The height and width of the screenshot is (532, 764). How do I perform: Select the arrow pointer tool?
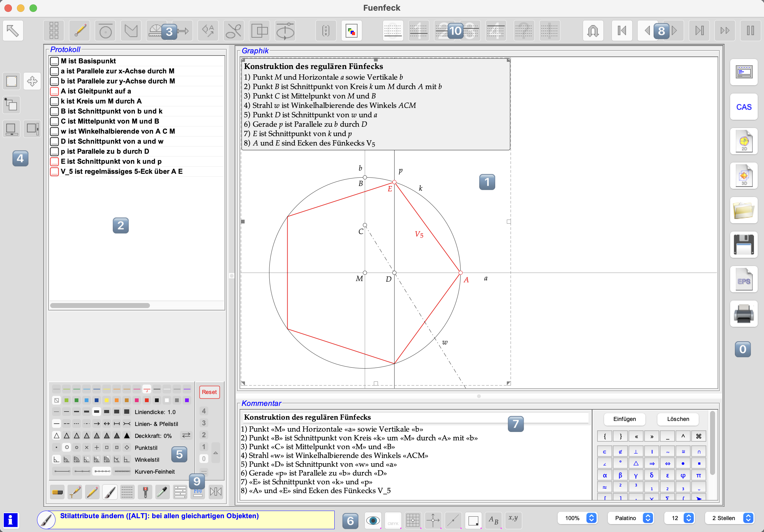coord(13,31)
